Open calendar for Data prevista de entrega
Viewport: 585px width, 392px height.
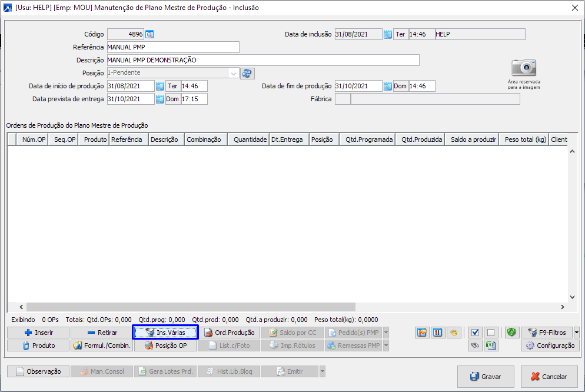coord(159,99)
